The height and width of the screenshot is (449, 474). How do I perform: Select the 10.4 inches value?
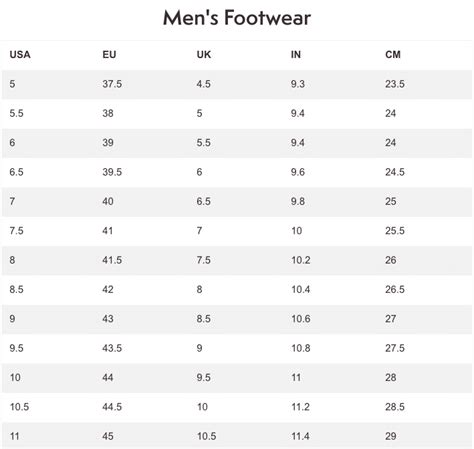click(301, 289)
